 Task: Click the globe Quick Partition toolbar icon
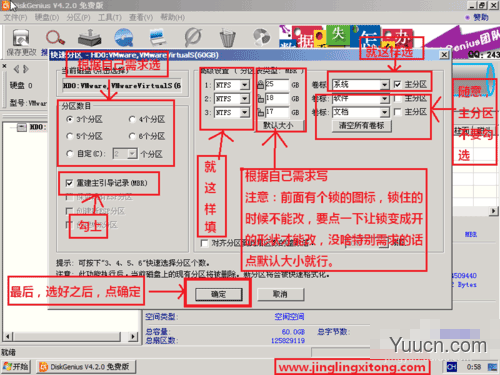124,37
